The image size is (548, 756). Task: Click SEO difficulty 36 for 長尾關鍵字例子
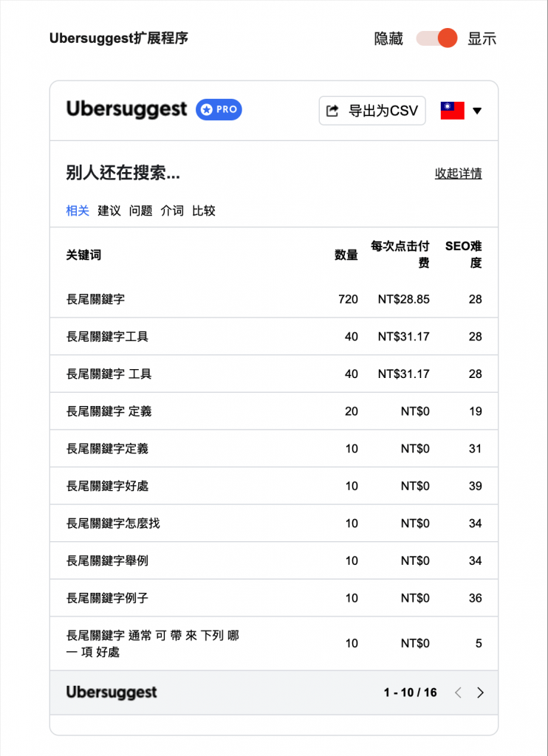point(475,598)
